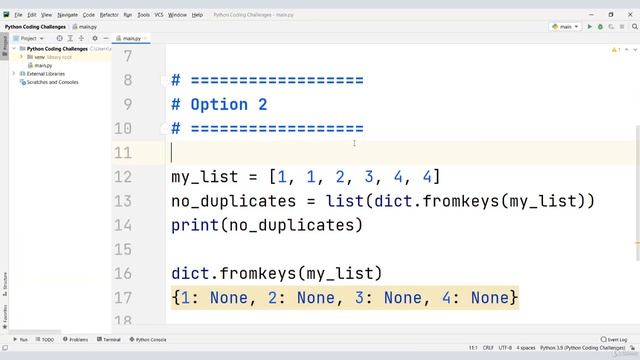Screen dimensions: 640x360
Task: Click tool window quick access icon
Action: tap(5, 348)
